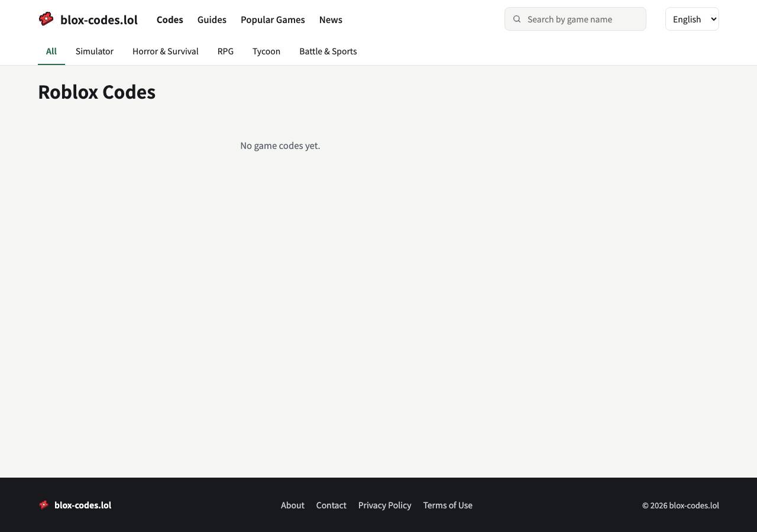Focus the Search by game name field
Screen dimensions: 757x532
pos(575,19)
